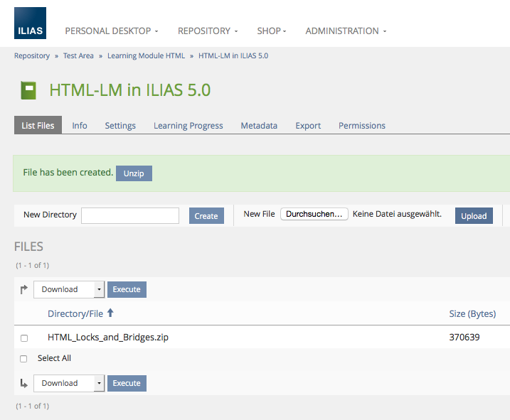Click the sort arrow beside Directory/File
Image resolution: width=510 pixels, height=420 pixels.
tap(110, 313)
